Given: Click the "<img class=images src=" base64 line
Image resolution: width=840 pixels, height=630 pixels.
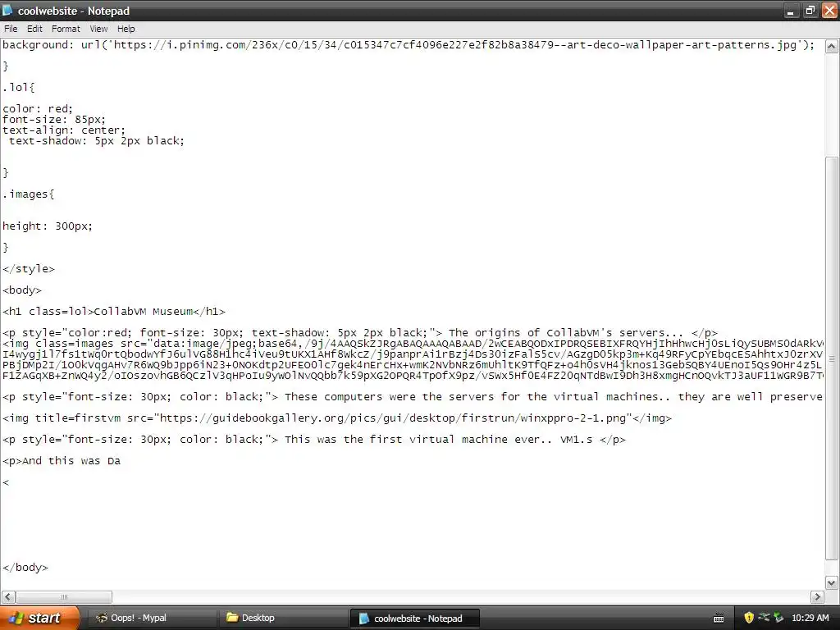Looking at the screenshot, I should [x=413, y=344].
